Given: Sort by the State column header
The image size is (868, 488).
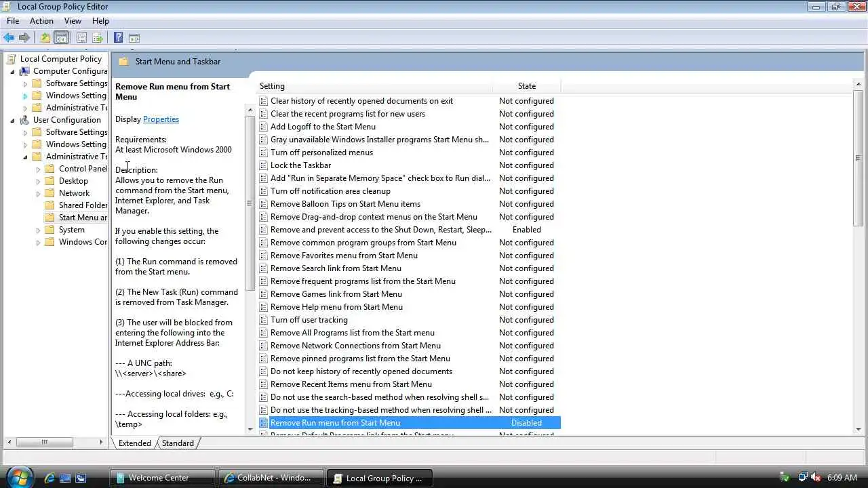Looking at the screenshot, I should click(x=527, y=86).
